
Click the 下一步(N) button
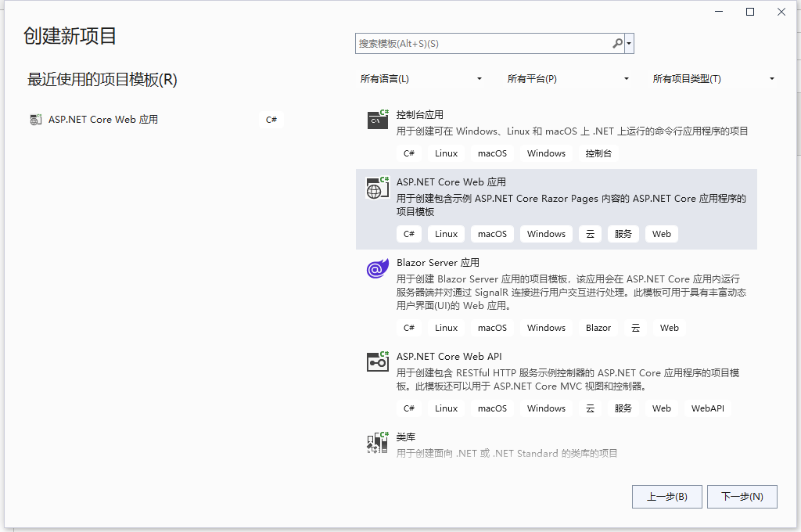[742, 497]
